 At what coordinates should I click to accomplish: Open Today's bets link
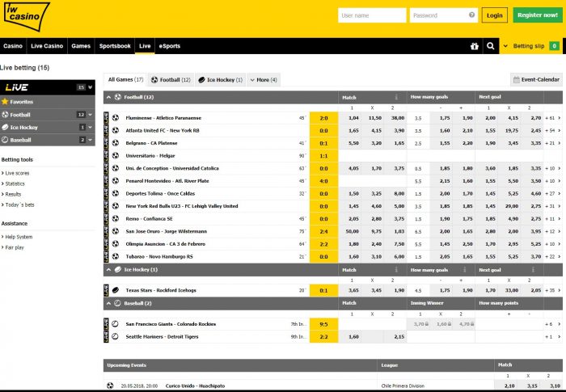tap(19, 204)
